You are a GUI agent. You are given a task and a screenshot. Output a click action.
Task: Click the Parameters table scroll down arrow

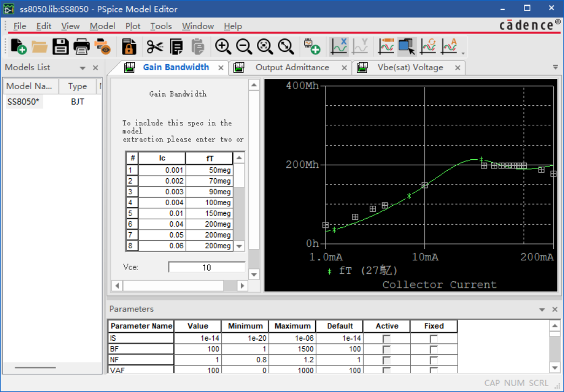555,368
